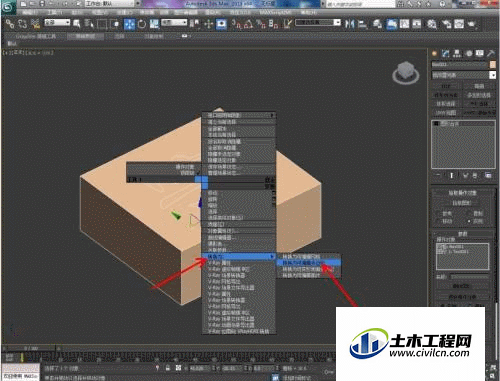
Task: Click the help search field in title bar
Action: tap(360, 4)
